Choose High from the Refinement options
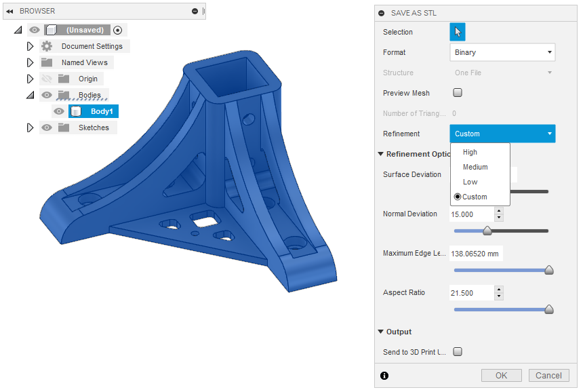 click(x=470, y=152)
